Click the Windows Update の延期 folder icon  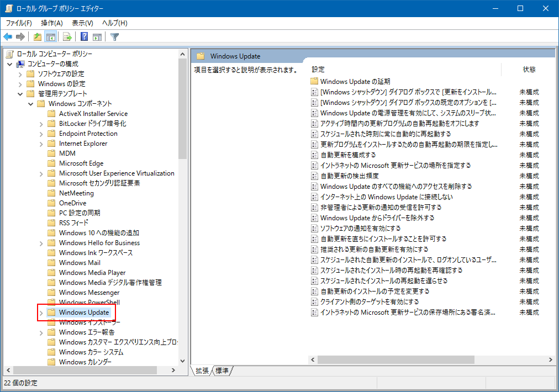(314, 81)
